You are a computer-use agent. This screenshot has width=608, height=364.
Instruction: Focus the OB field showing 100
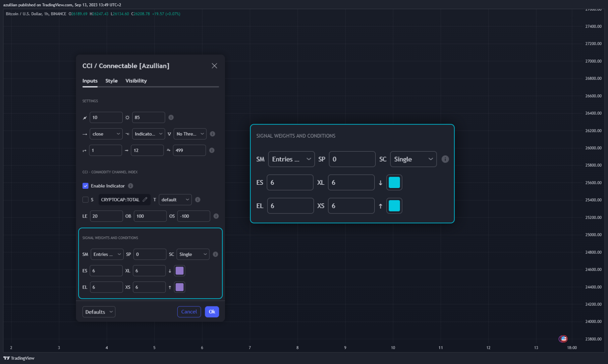(150, 216)
